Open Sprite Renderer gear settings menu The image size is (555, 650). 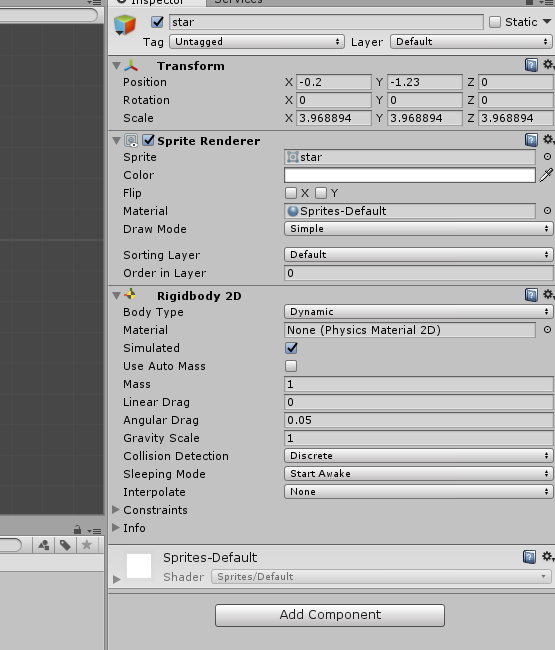548,140
